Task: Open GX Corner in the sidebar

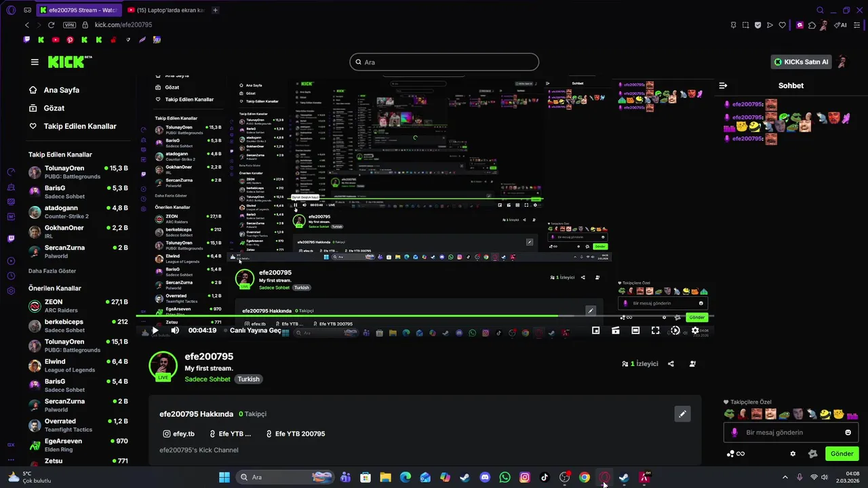Action: (11, 445)
